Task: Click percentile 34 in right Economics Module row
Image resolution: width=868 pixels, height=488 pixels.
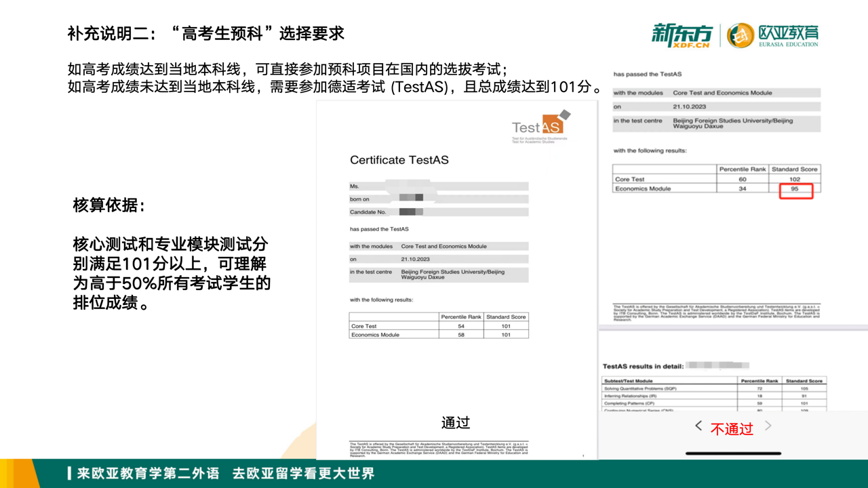Action: coord(743,188)
